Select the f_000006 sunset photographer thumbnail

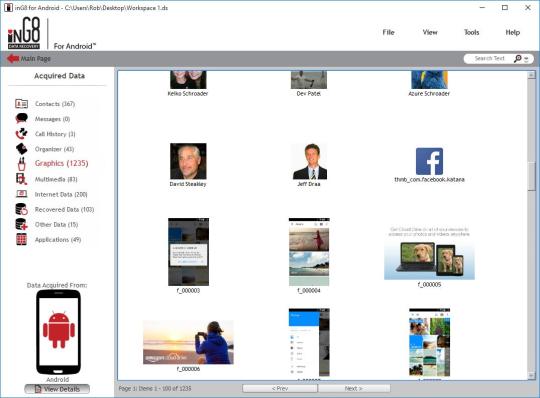(188, 342)
